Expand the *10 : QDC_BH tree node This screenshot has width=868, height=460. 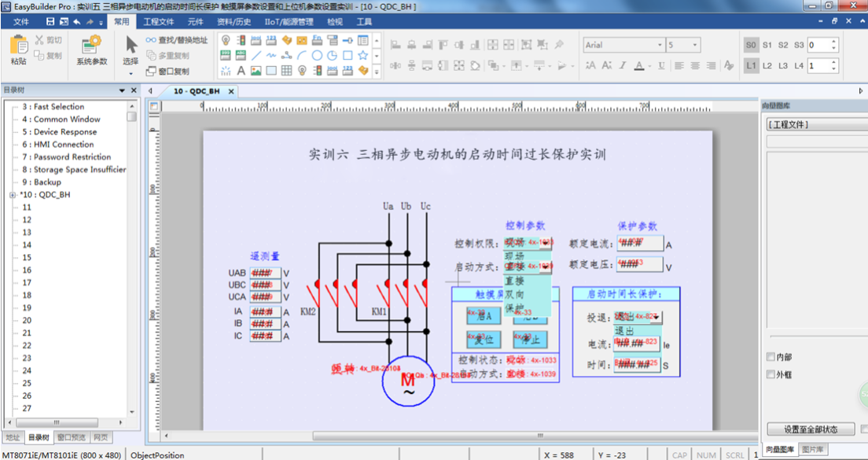[12, 195]
